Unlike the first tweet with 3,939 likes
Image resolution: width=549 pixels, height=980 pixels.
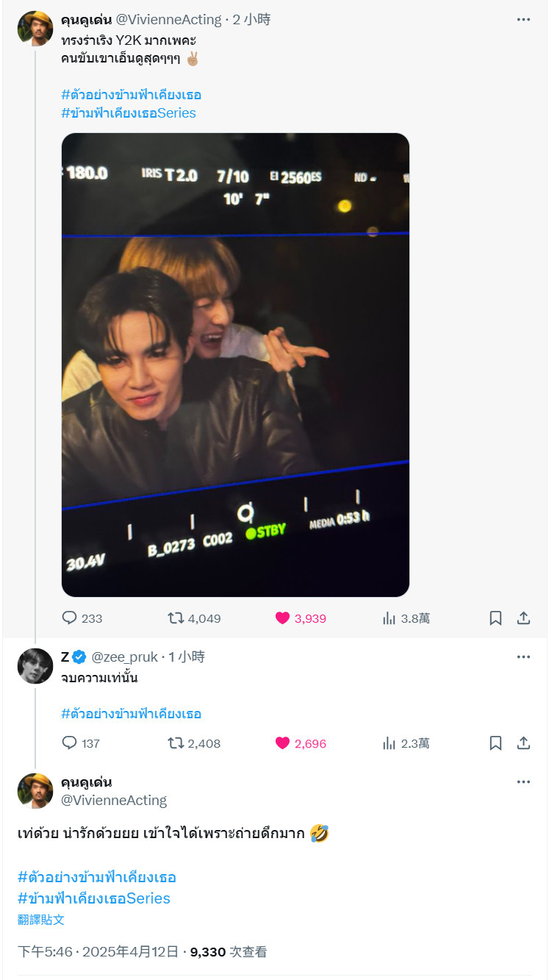click(282, 618)
